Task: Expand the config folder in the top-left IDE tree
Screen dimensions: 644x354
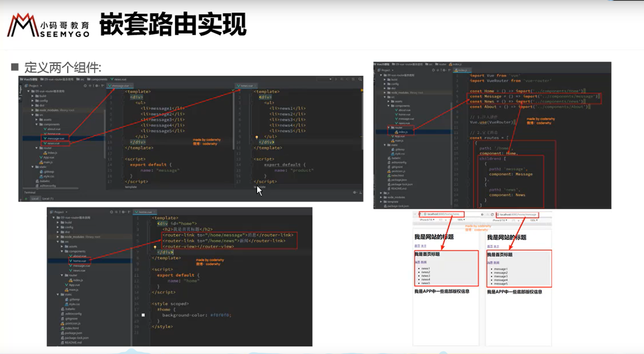Action: tap(33, 101)
